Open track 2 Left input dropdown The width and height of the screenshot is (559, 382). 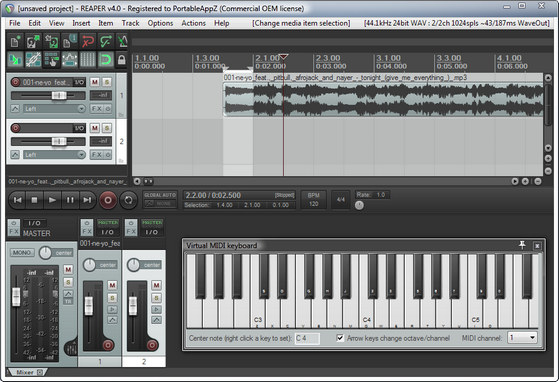click(x=54, y=155)
